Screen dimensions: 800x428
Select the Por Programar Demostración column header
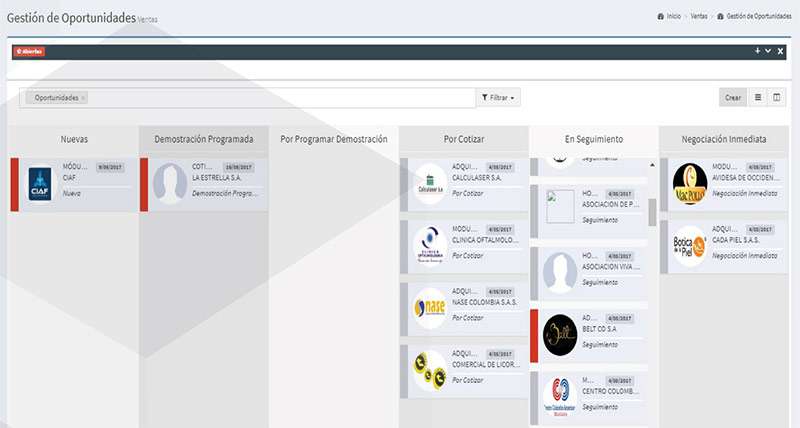[334, 140]
